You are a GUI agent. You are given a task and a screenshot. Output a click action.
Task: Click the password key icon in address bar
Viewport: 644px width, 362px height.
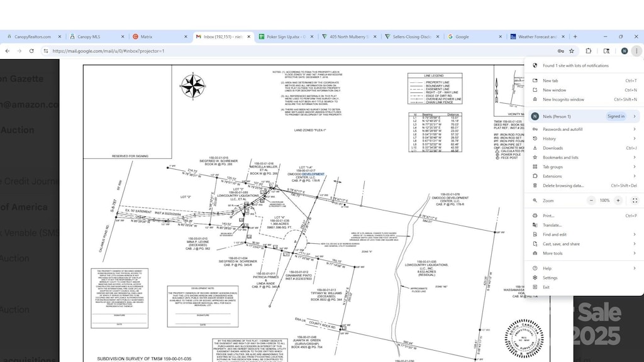[x=560, y=51]
